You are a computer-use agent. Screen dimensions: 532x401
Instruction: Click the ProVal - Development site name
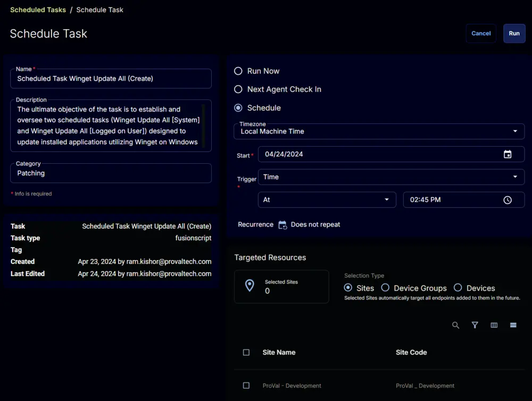point(292,386)
